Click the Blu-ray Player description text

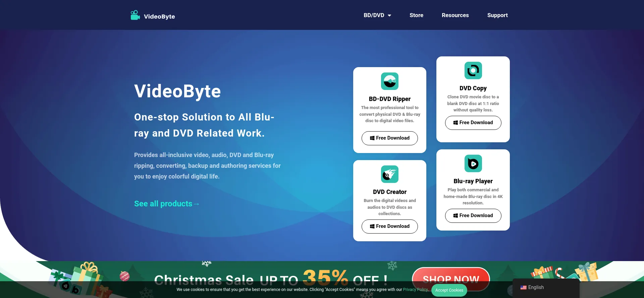(x=473, y=196)
